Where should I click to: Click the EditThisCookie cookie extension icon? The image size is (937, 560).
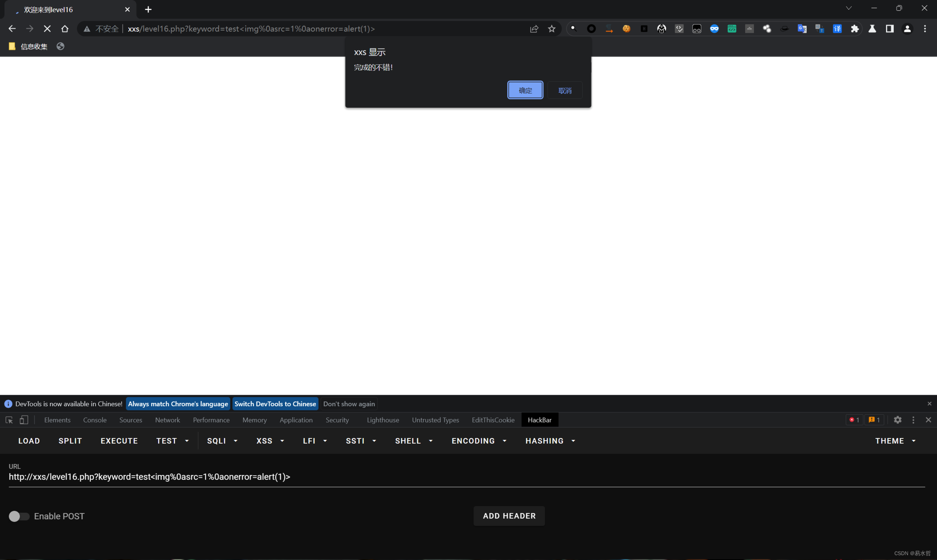[x=626, y=29]
